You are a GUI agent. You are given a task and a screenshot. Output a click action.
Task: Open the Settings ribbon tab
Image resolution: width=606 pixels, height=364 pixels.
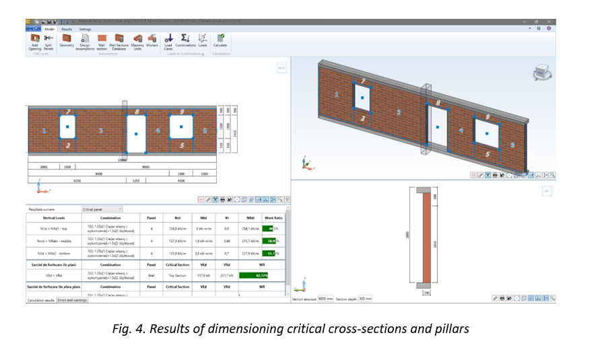pyautogui.click(x=85, y=29)
